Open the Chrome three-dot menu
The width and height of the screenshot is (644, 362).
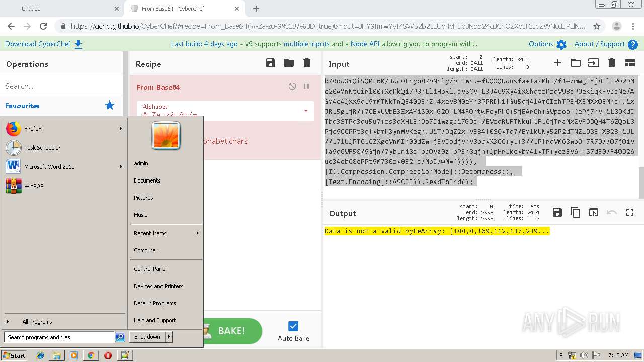pos(633,26)
